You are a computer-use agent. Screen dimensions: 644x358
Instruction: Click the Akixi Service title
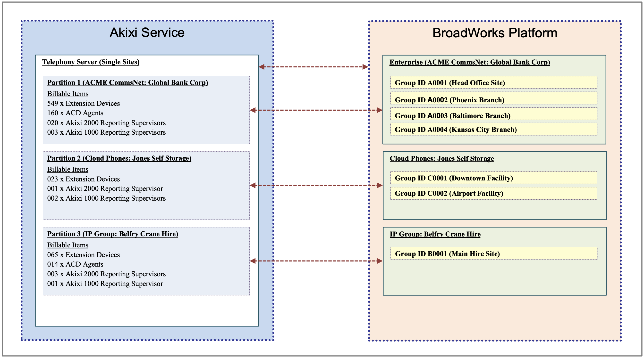[x=147, y=33]
